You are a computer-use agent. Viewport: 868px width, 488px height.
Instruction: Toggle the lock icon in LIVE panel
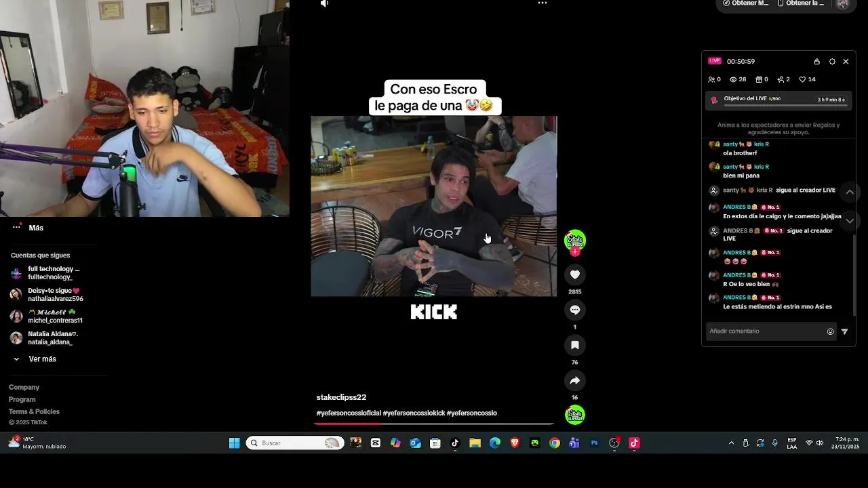click(x=817, y=62)
